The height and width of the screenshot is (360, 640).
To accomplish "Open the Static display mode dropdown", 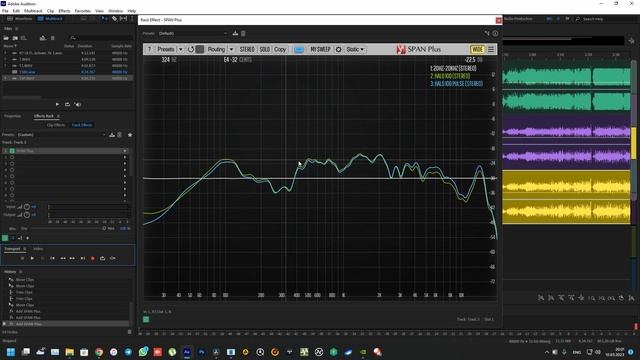I will click(355, 49).
